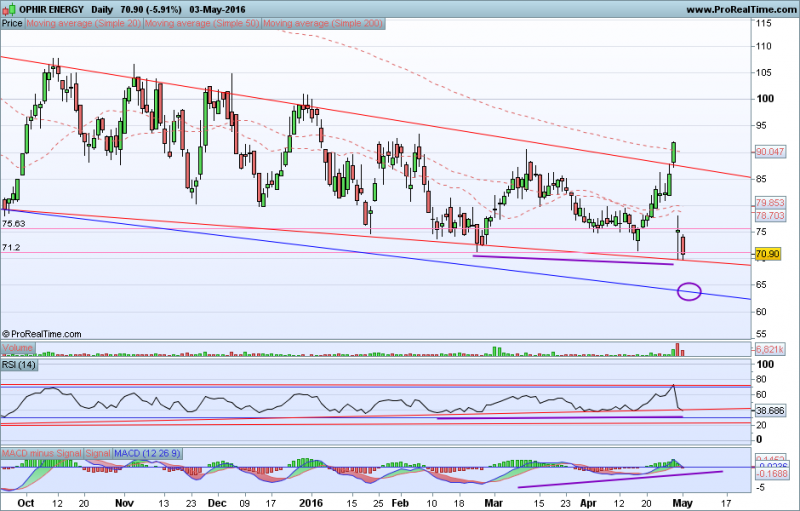Click the 79.853 moving average price tag
This screenshot has width=800, height=511.
pos(768,203)
